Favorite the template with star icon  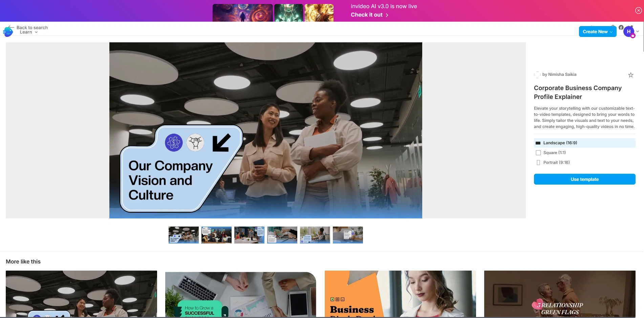630,75
